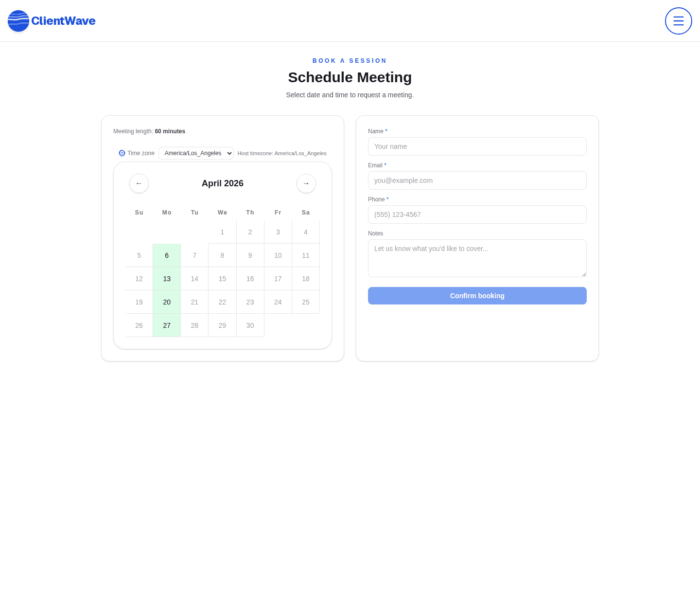Select April 13 as meeting date
This screenshot has height=608, width=700.
(x=167, y=279)
